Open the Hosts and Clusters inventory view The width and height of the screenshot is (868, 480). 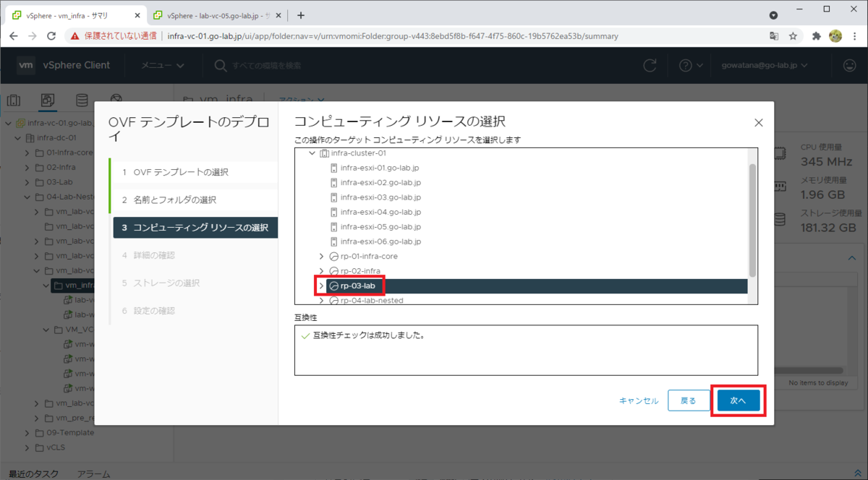click(x=14, y=100)
